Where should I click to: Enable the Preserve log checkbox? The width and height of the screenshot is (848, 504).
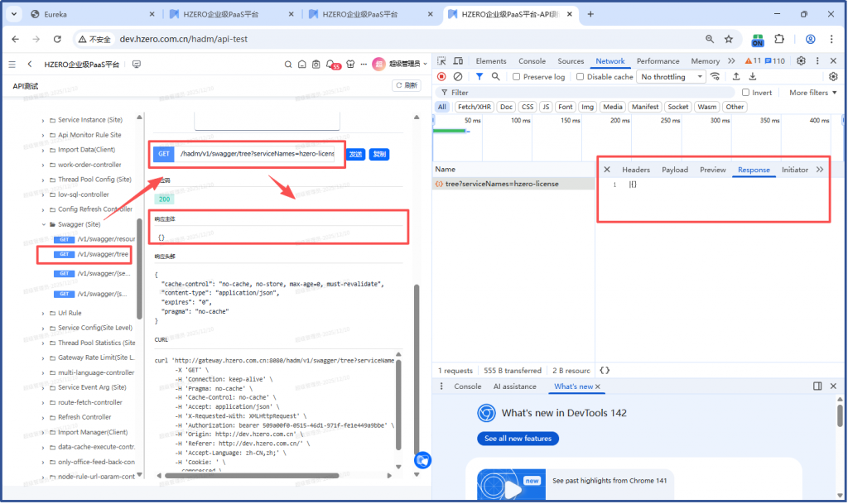click(x=517, y=77)
